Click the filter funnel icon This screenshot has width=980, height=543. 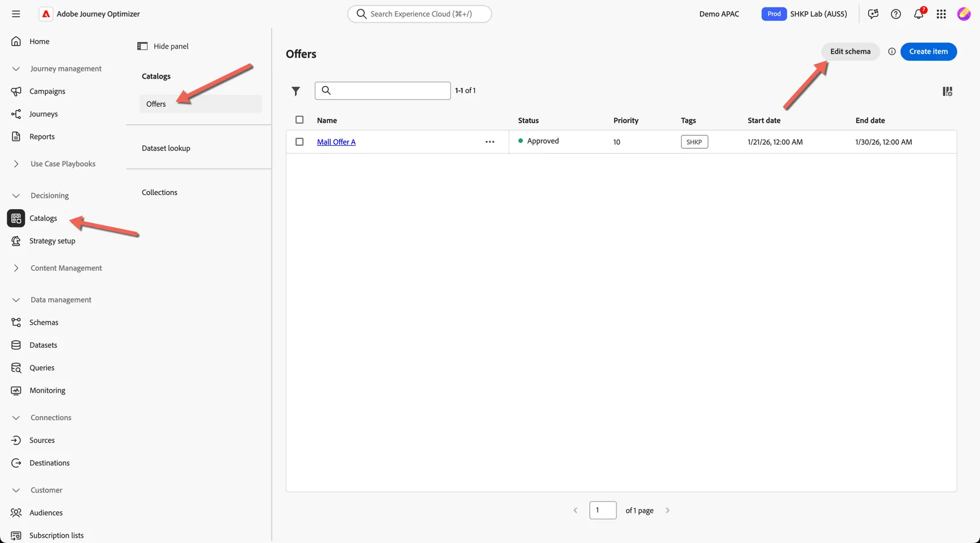[295, 91]
